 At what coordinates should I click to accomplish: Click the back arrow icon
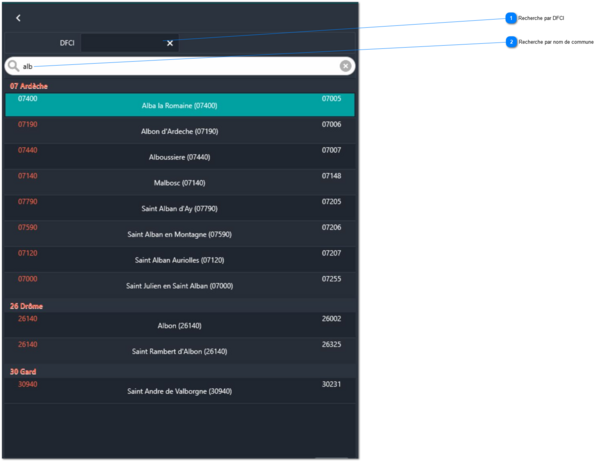tap(18, 18)
